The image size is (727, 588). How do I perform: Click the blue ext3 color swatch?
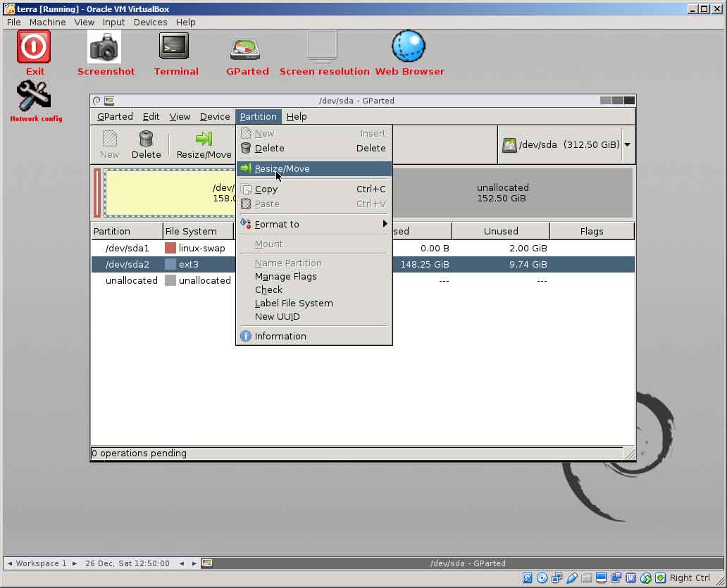(170, 264)
